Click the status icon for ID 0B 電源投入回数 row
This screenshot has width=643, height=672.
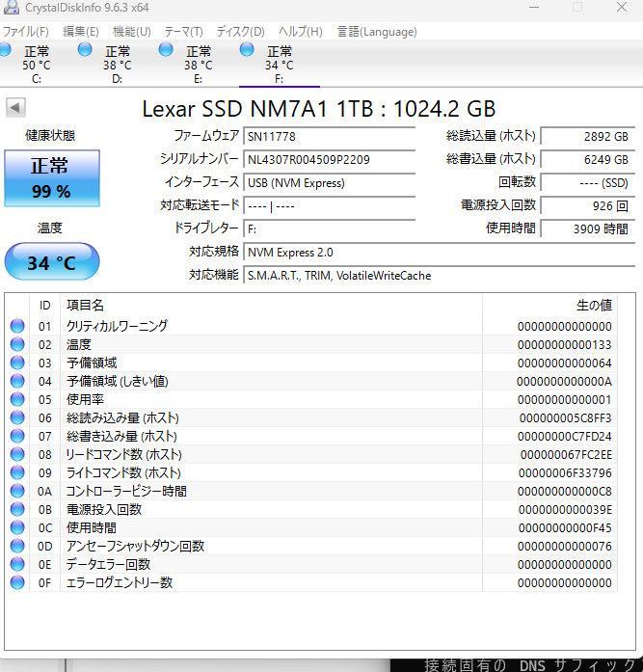click(17, 509)
